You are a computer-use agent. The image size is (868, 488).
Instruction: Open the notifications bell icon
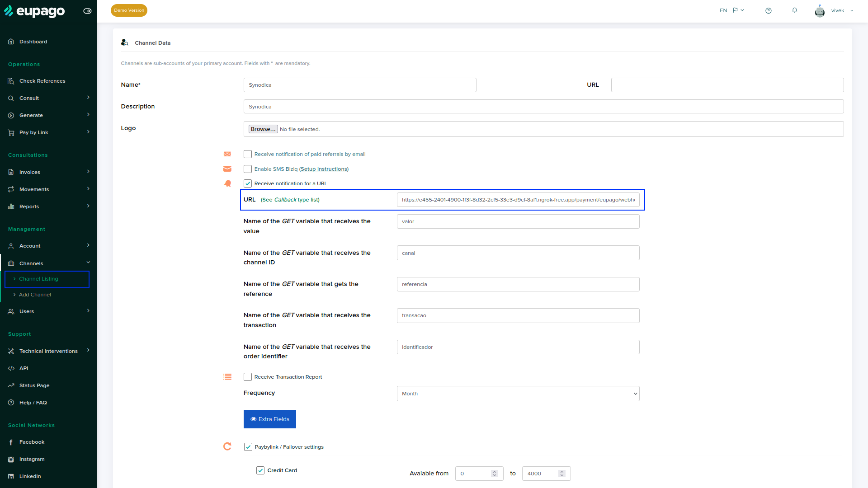pos(794,10)
